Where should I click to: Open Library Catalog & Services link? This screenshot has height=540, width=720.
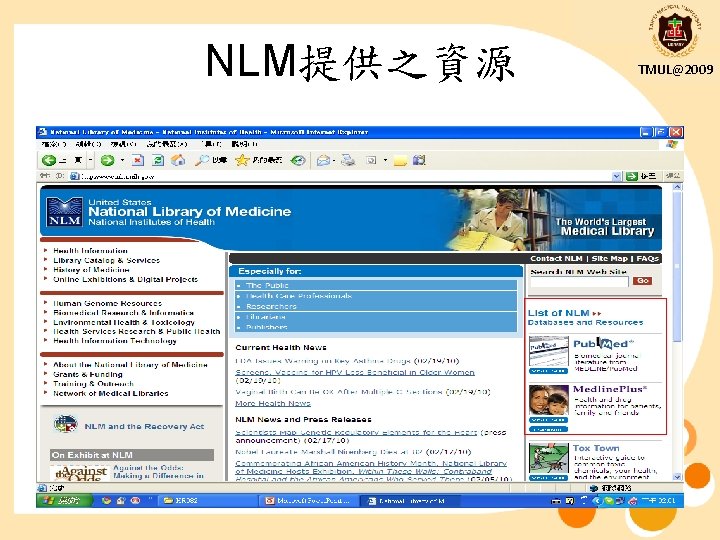point(107,260)
